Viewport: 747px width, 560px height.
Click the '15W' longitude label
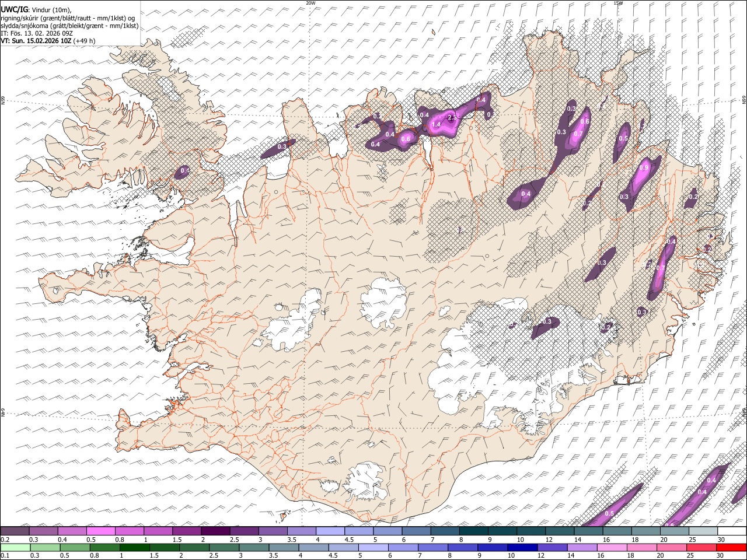[618, 3]
